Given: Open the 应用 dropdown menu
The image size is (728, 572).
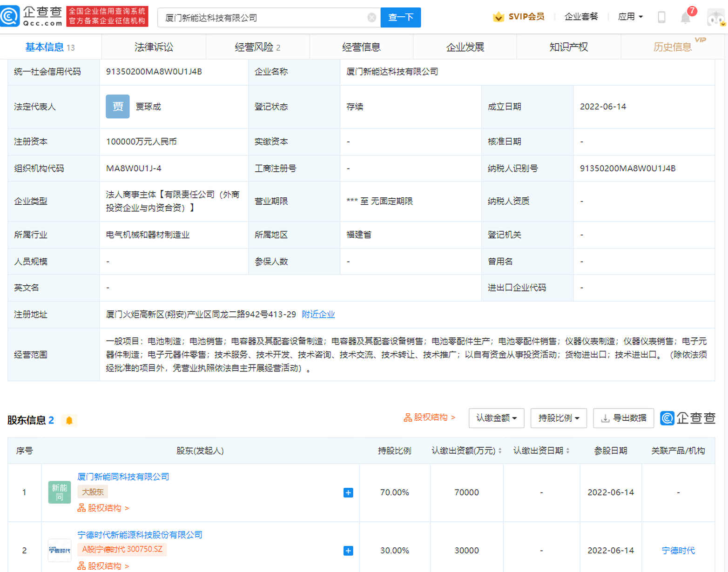Looking at the screenshot, I should tap(630, 17).
